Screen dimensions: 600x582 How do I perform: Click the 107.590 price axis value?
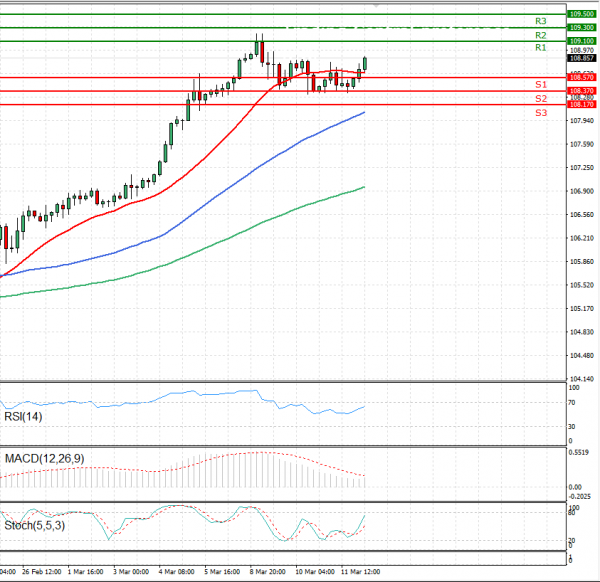tap(582, 144)
